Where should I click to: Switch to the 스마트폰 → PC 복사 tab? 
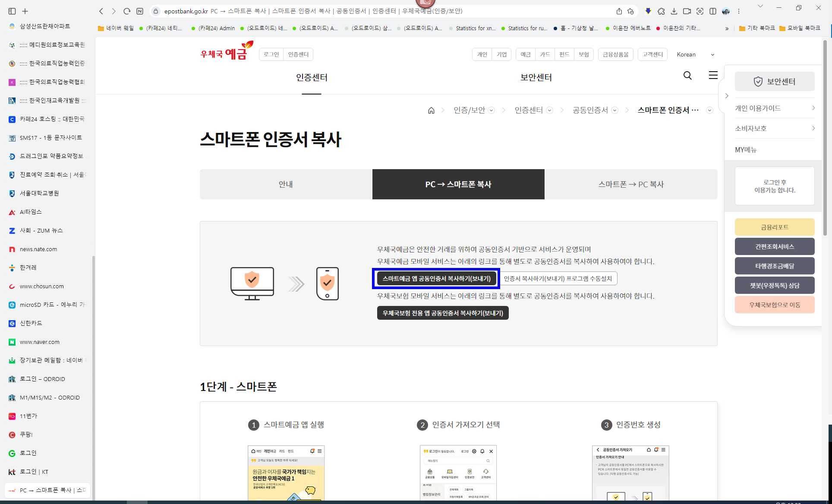pos(631,184)
